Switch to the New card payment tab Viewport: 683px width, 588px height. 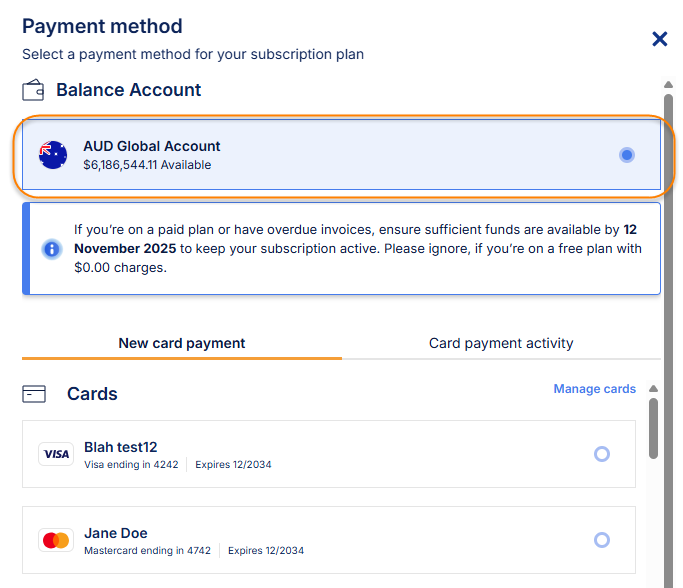(182, 343)
